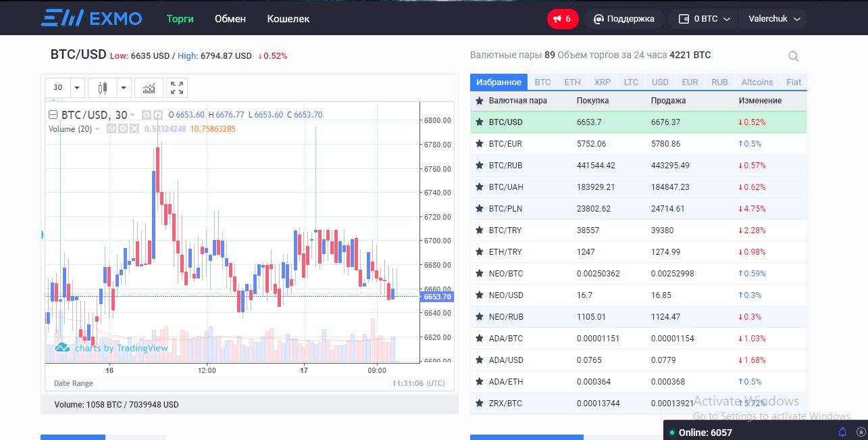Switch to ETH pairs tab

(x=572, y=82)
